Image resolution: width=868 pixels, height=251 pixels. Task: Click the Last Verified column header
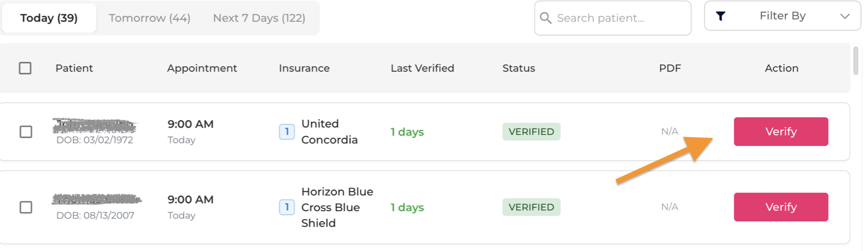click(x=422, y=68)
